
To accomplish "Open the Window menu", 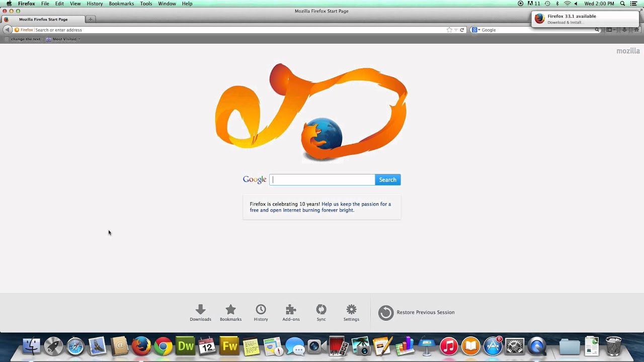I will point(167,4).
